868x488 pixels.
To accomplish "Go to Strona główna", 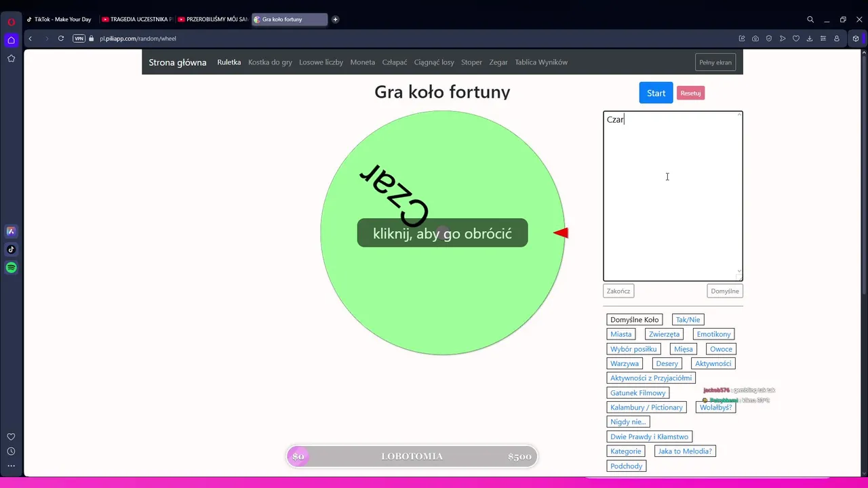I will click(x=178, y=62).
